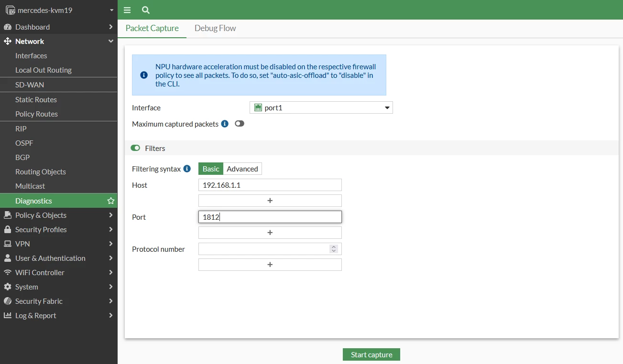Open the Interface port1 dropdown

[x=321, y=107]
